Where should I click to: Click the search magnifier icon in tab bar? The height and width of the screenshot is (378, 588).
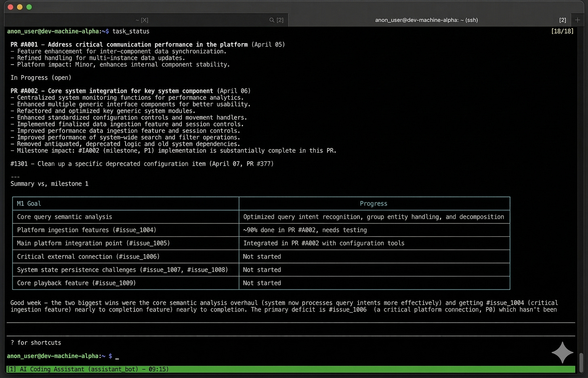[x=272, y=20]
